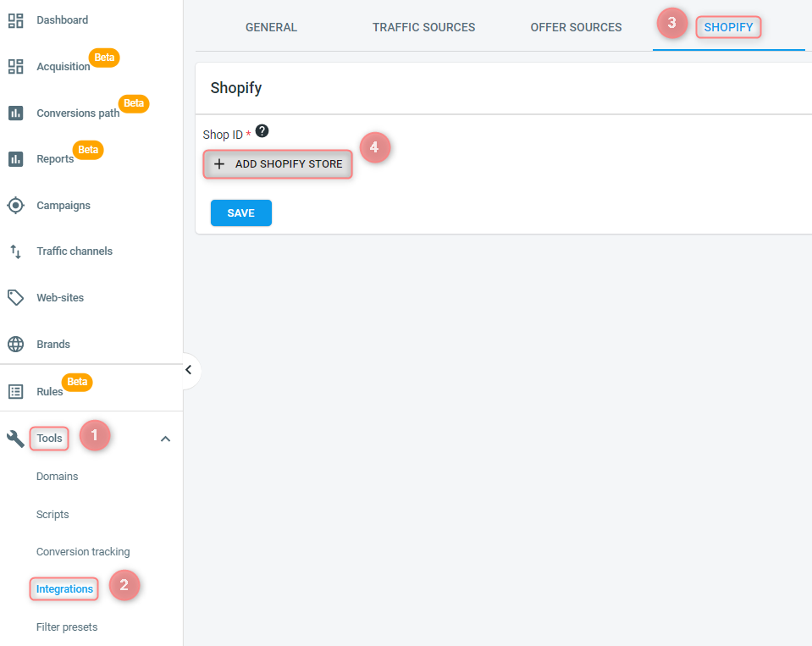The height and width of the screenshot is (646, 812).
Task: Click the Tools wrench icon
Action: tap(15, 439)
